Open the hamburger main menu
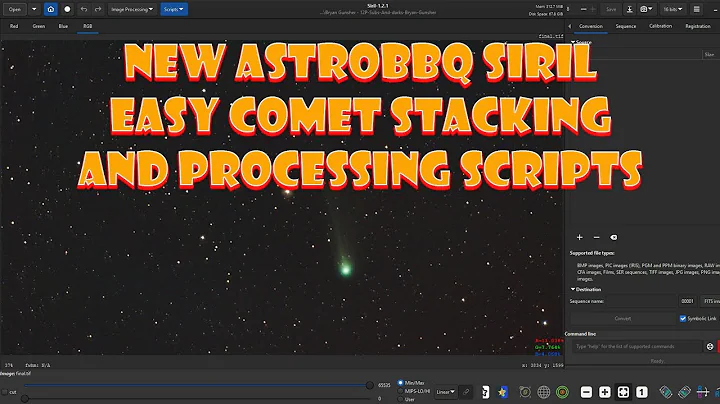 [697, 9]
